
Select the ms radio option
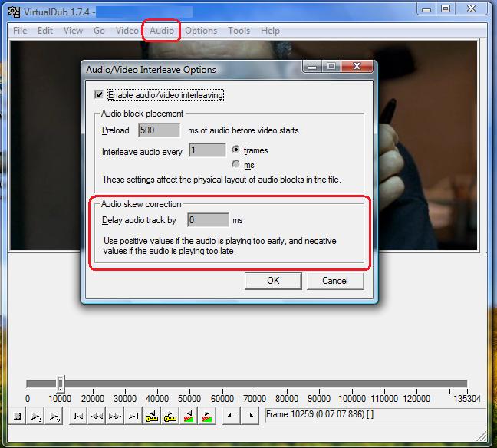pos(235,164)
